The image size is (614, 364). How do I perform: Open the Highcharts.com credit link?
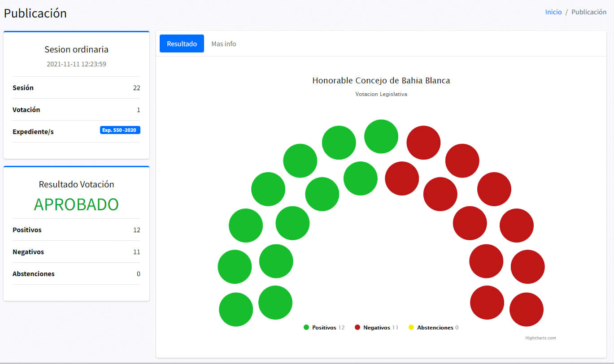[x=540, y=338]
